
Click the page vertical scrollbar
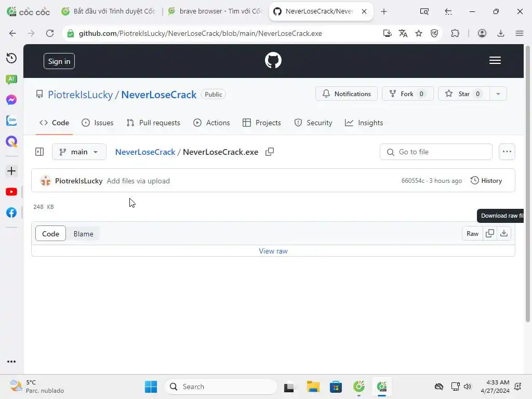pos(528,183)
